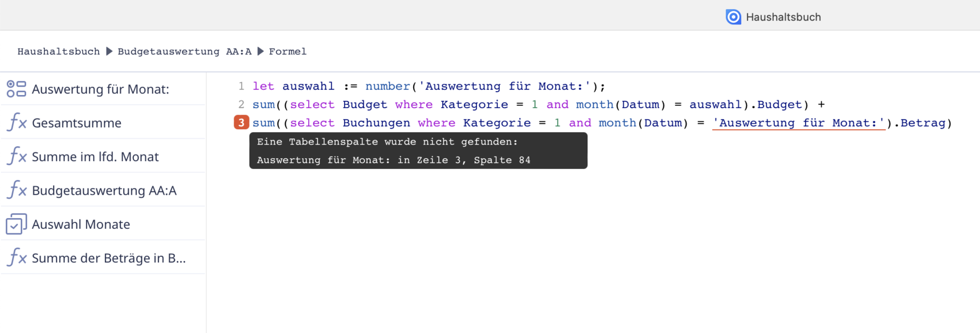Click the fx icon next to Summe im lfd. Monat
Image resolution: width=980 pixels, height=333 pixels.
coord(17,156)
